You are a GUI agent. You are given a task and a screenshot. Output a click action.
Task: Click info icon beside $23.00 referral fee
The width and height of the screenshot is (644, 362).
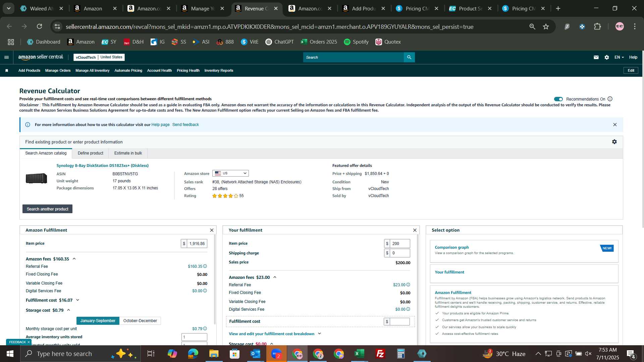coord(408,285)
